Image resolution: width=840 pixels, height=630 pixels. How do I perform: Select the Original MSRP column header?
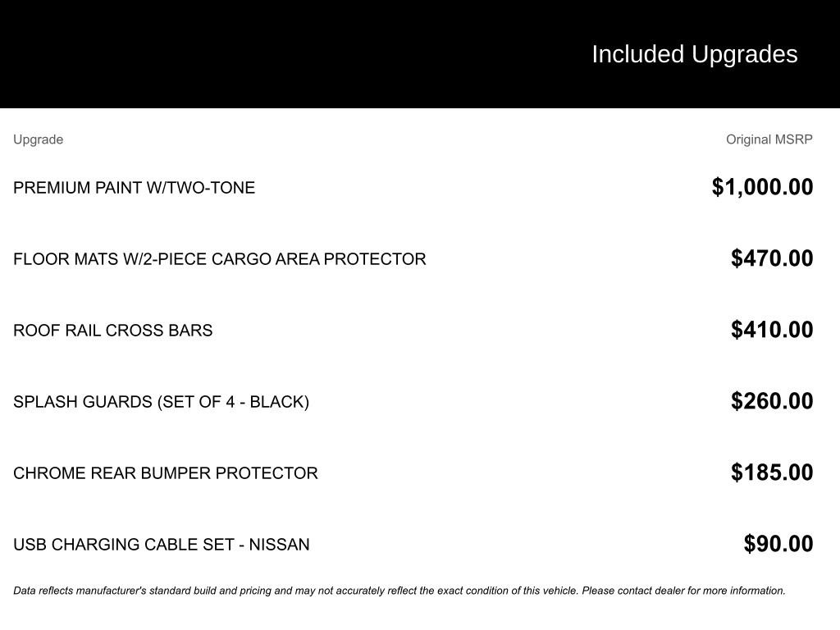click(x=769, y=139)
